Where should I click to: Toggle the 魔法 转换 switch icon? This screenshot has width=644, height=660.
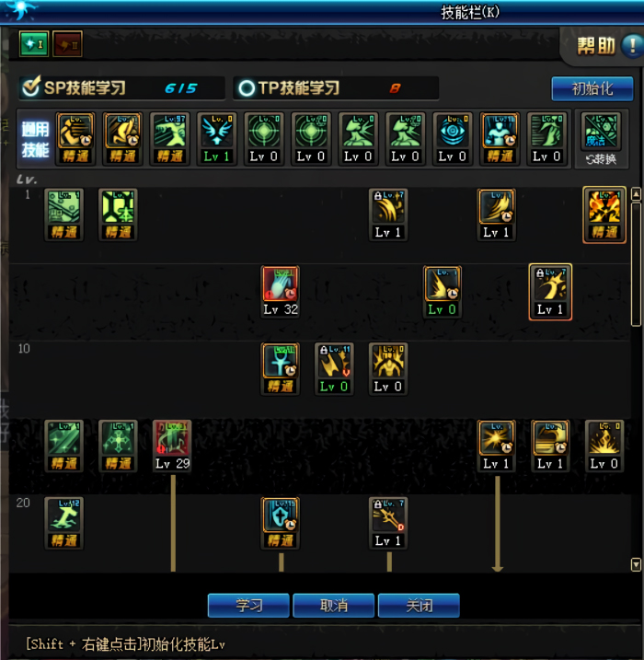pyautogui.click(x=601, y=139)
